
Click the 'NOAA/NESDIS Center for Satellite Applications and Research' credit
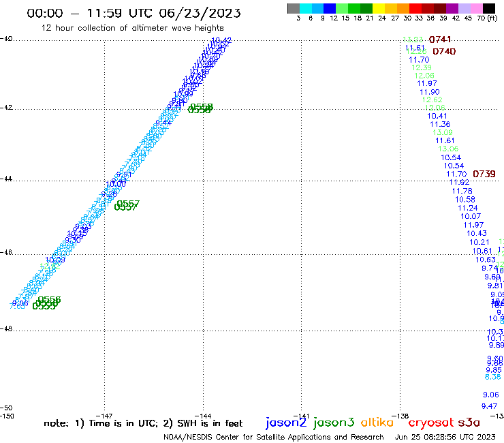(x=274, y=438)
